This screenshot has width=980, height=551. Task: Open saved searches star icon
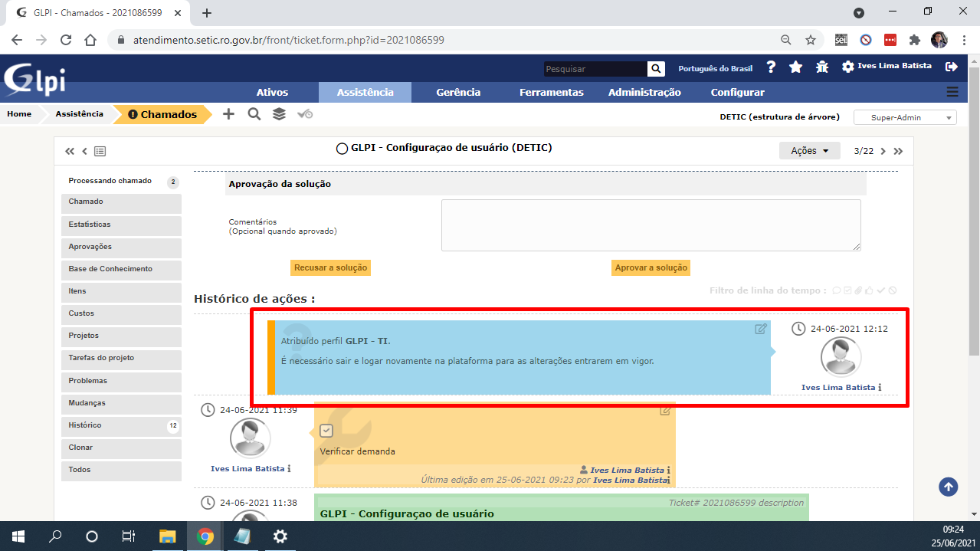[x=795, y=67]
